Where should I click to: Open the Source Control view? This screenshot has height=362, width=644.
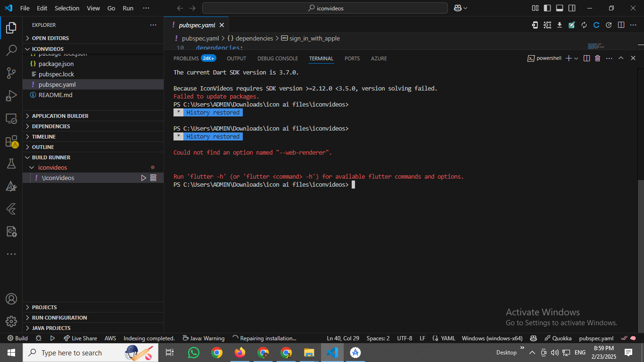pyautogui.click(x=11, y=73)
